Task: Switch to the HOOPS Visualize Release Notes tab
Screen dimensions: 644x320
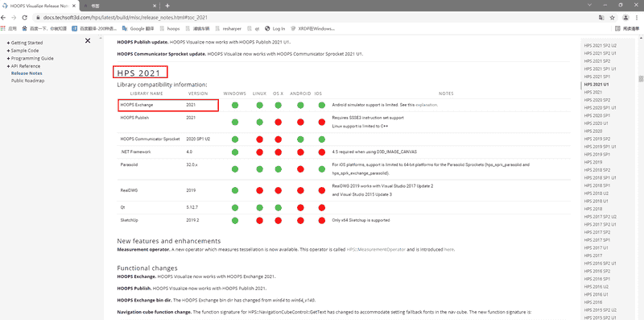Action: 39,6
